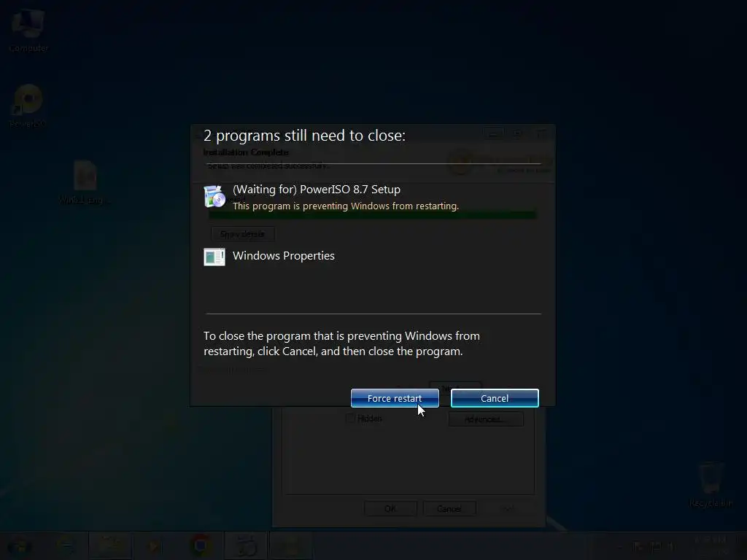Image resolution: width=747 pixels, height=560 pixels.
Task: Click the green install progress bar in setup
Action: (x=373, y=215)
